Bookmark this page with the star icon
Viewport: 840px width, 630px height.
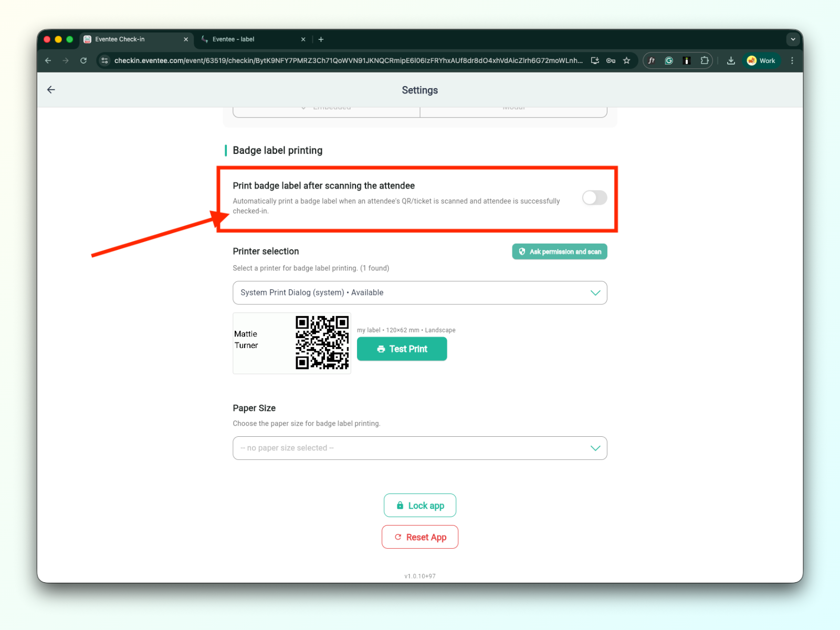pyautogui.click(x=626, y=60)
